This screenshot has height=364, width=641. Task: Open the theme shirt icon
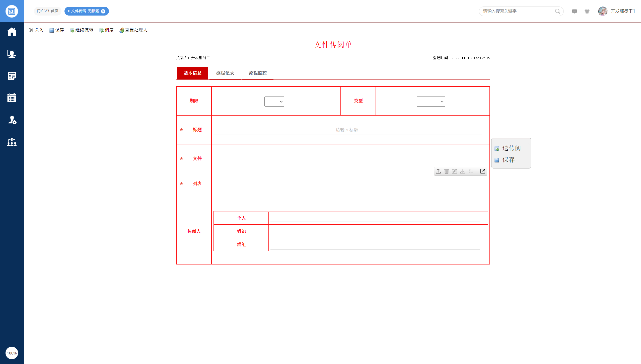tap(587, 11)
